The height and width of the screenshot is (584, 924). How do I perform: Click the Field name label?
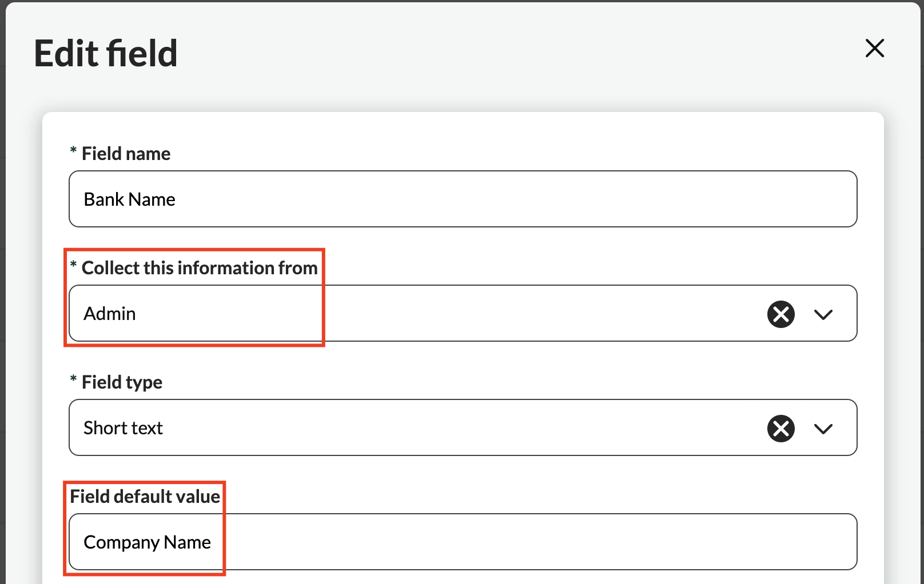(x=126, y=154)
